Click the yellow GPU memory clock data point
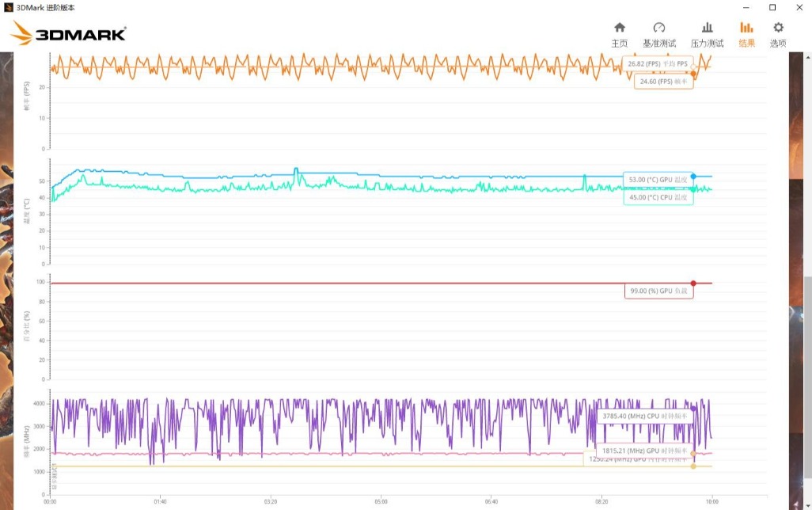 click(x=693, y=466)
